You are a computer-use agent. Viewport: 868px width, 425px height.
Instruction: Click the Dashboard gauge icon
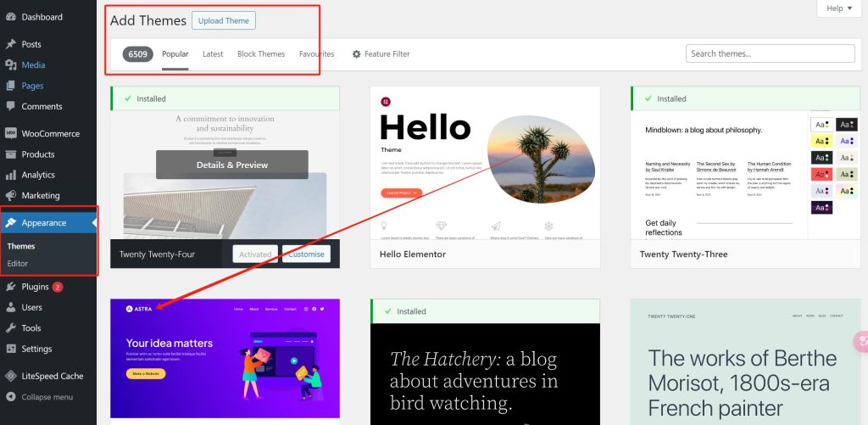(10, 17)
